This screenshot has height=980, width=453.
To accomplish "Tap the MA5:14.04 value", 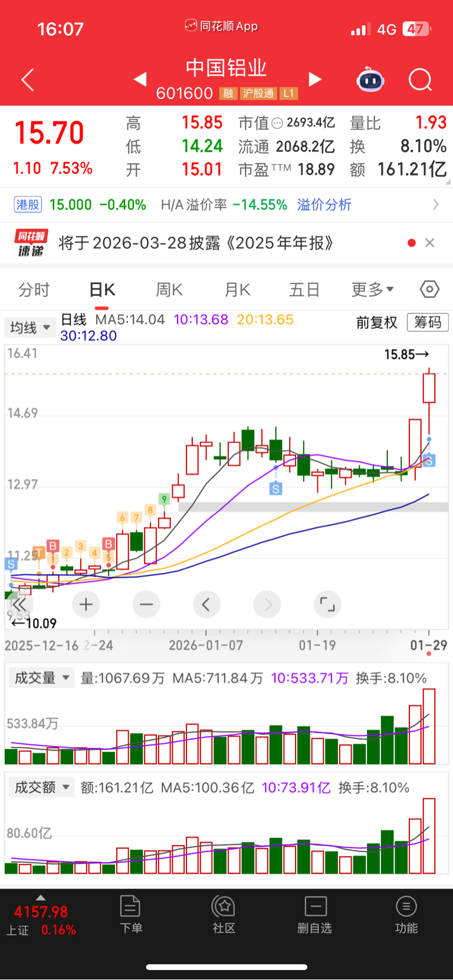I will (130, 319).
